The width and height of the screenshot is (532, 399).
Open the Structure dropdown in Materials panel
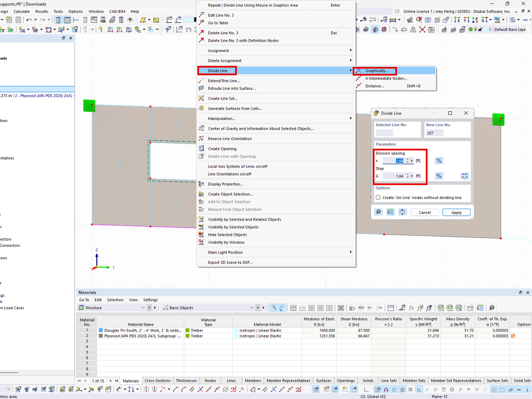(143, 308)
